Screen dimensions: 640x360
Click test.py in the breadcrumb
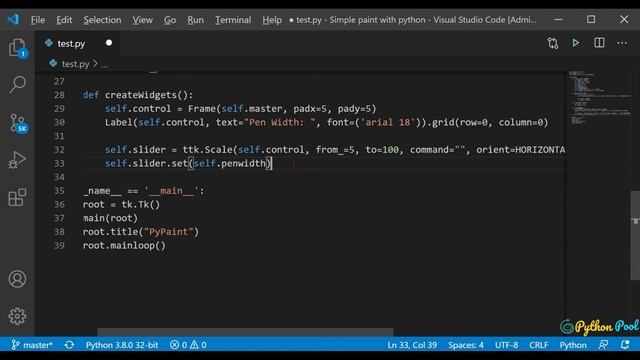click(75, 64)
